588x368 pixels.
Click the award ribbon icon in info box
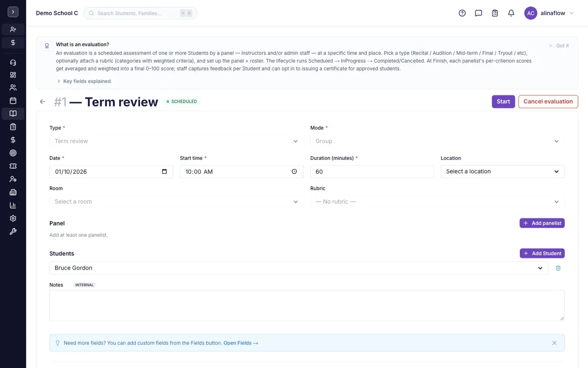(47, 46)
